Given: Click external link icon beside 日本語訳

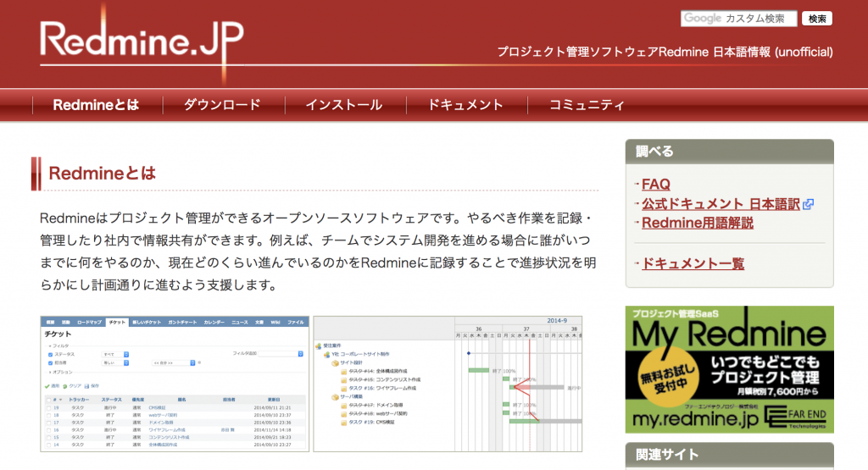Looking at the screenshot, I should (808, 205).
